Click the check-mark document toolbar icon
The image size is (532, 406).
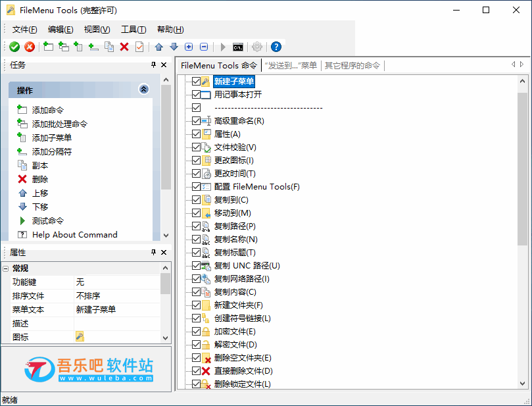139,47
